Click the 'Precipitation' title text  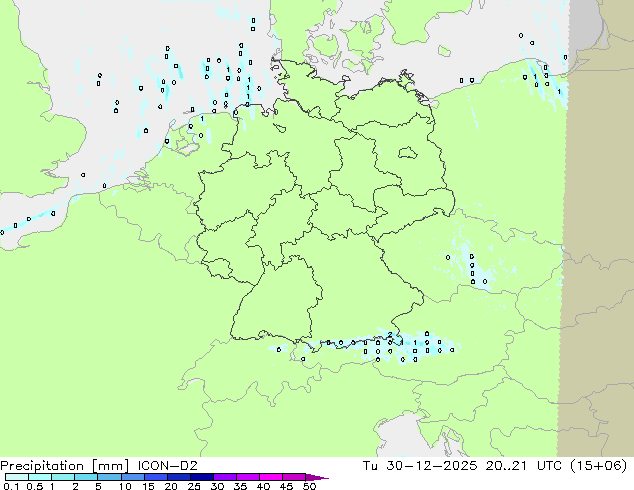pyautogui.click(x=42, y=466)
